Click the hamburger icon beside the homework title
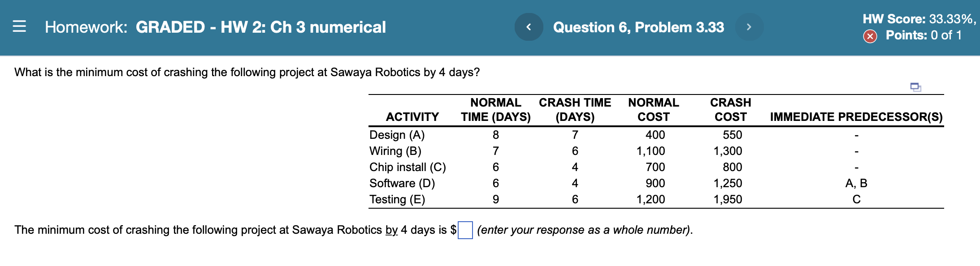Image resolution: width=980 pixels, height=266 pixels. click(x=19, y=27)
